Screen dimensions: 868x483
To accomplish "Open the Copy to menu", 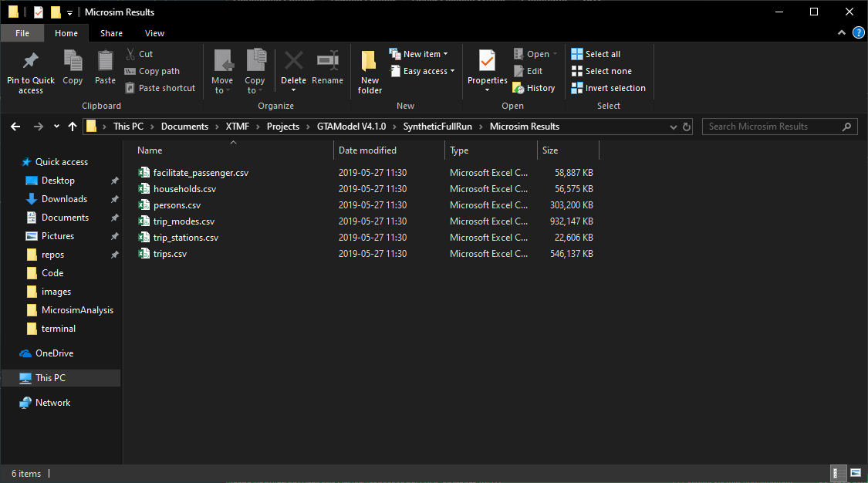I will pyautogui.click(x=255, y=72).
